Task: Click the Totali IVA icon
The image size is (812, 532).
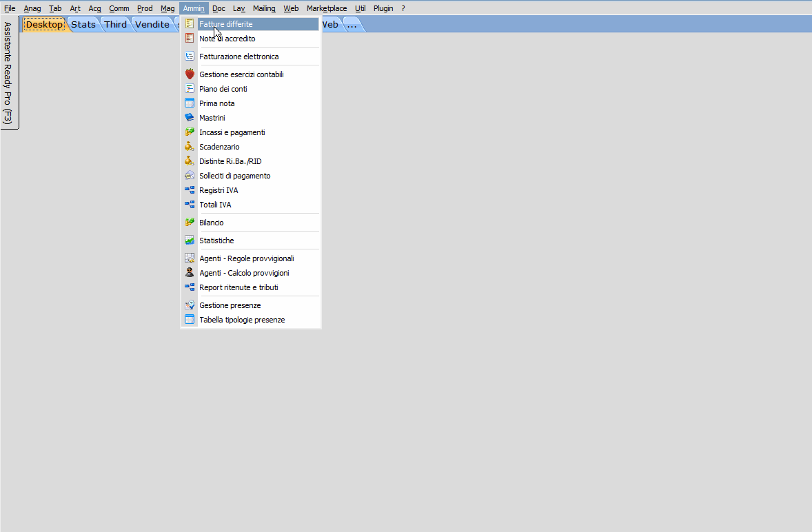Action: pyautogui.click(x=190, y=205)
